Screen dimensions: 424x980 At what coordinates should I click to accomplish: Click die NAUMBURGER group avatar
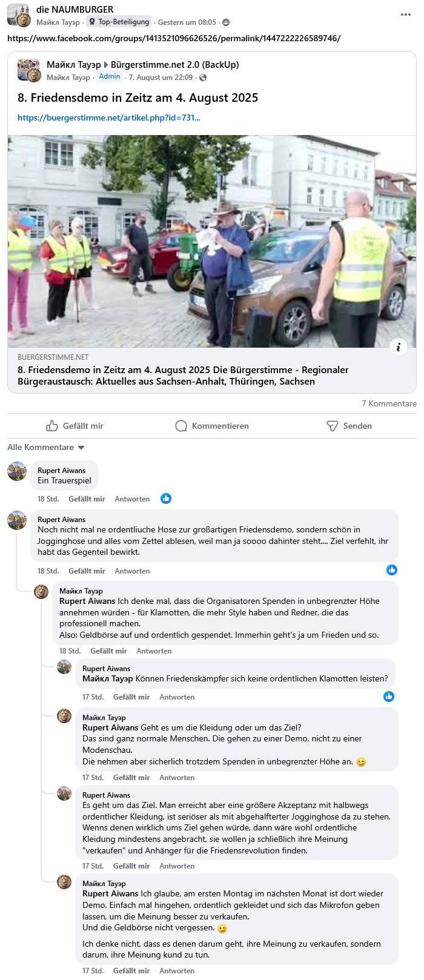click(18, 15)
